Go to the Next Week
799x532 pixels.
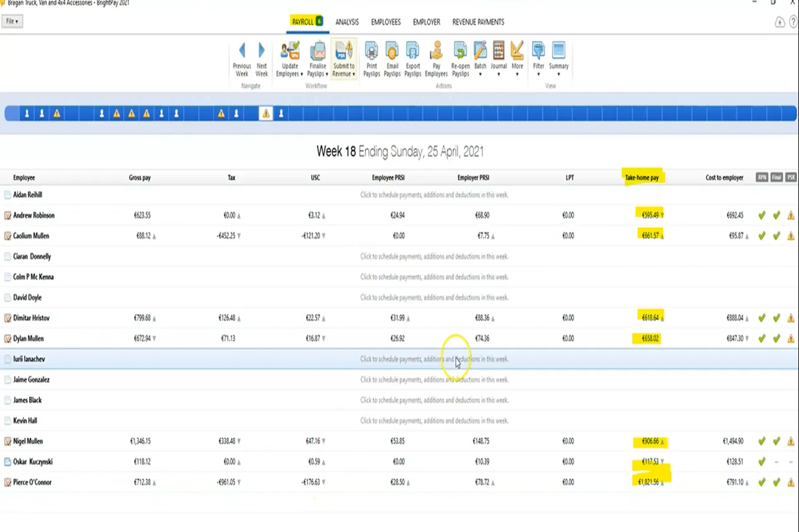[x=261, y=59]
